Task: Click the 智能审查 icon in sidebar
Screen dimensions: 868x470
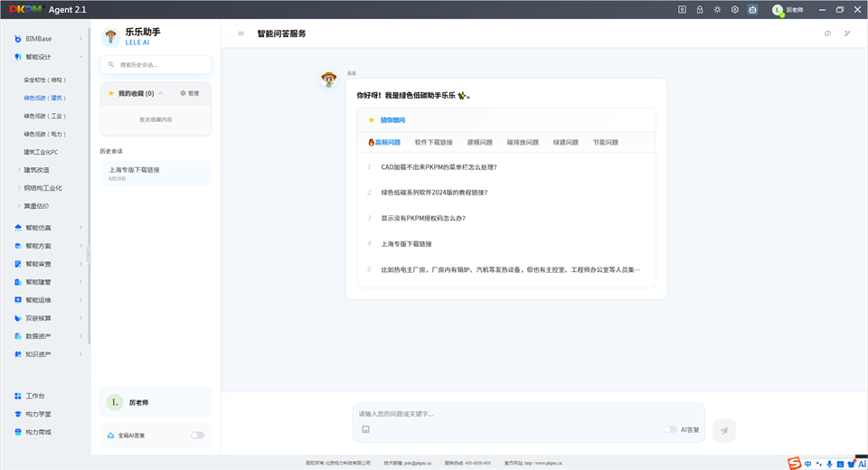Action: click(18, 264)
